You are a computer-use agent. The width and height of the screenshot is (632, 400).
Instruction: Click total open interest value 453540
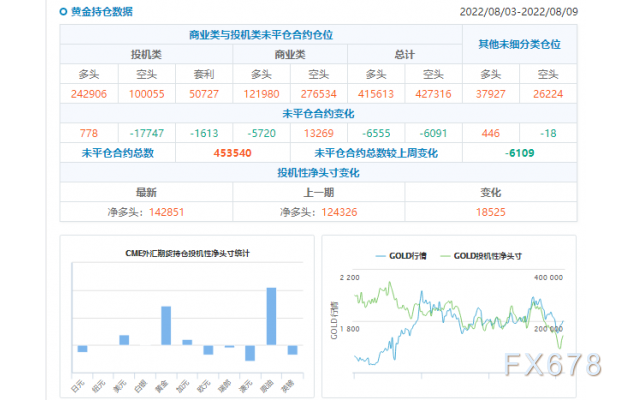(x=233, y=153)
